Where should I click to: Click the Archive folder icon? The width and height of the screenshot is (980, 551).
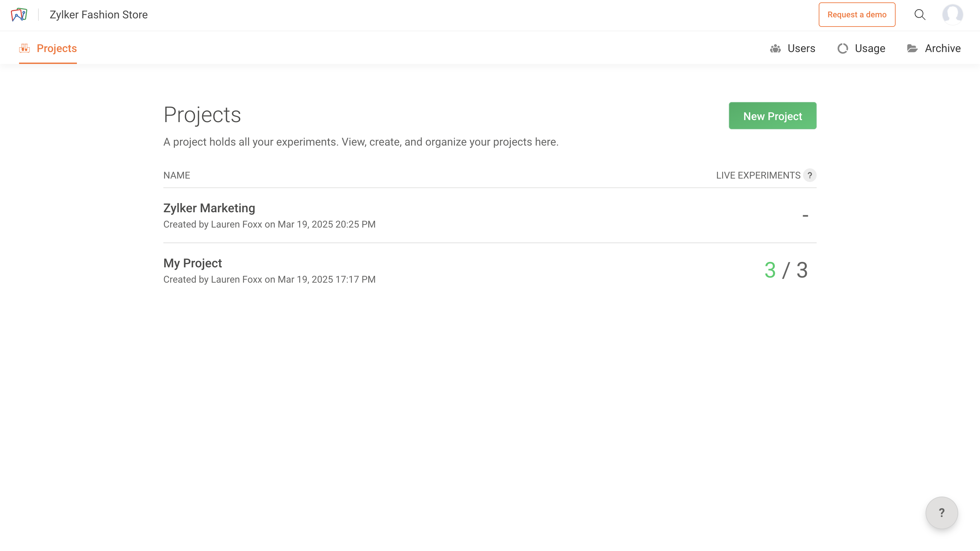(912, 49)
